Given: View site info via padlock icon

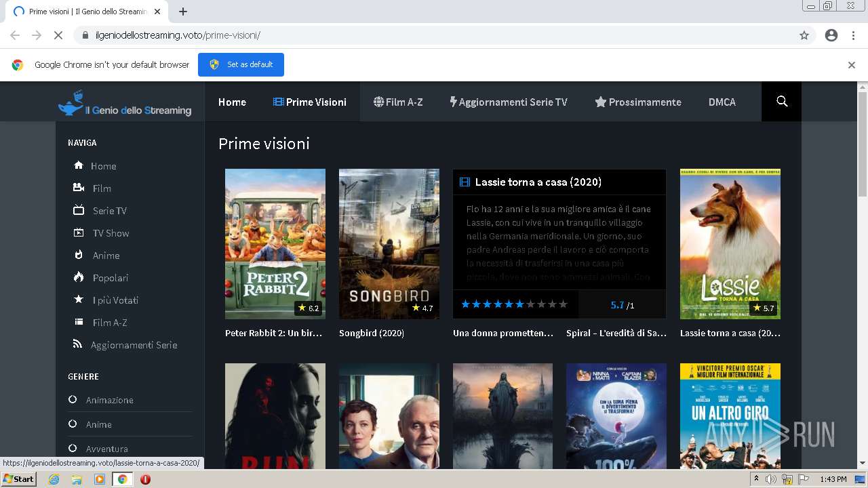Looking at the screenshot, I should pos(85,35).
